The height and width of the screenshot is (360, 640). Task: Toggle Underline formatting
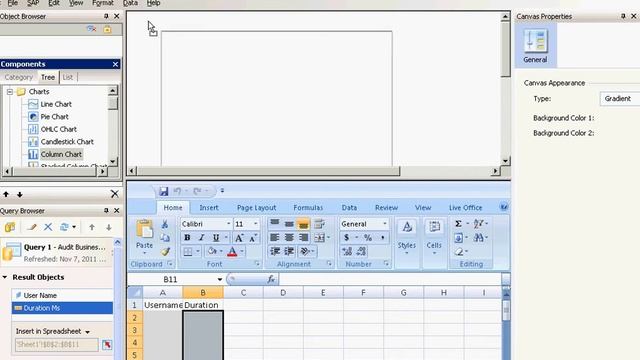[216, 238]
